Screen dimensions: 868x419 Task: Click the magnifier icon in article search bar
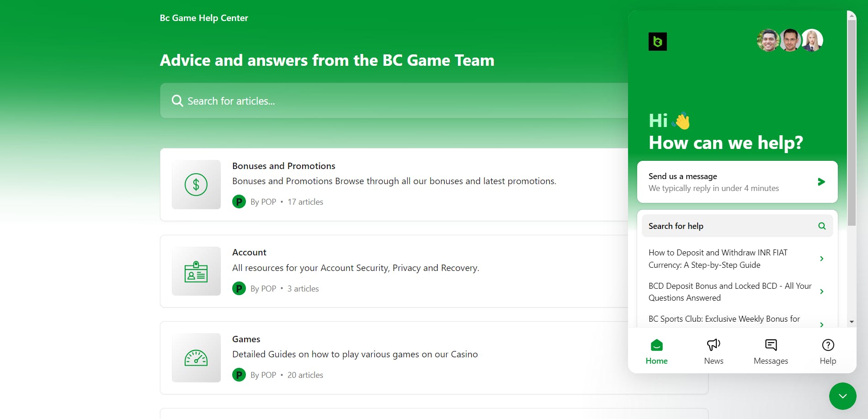click(x=177, y=101)
